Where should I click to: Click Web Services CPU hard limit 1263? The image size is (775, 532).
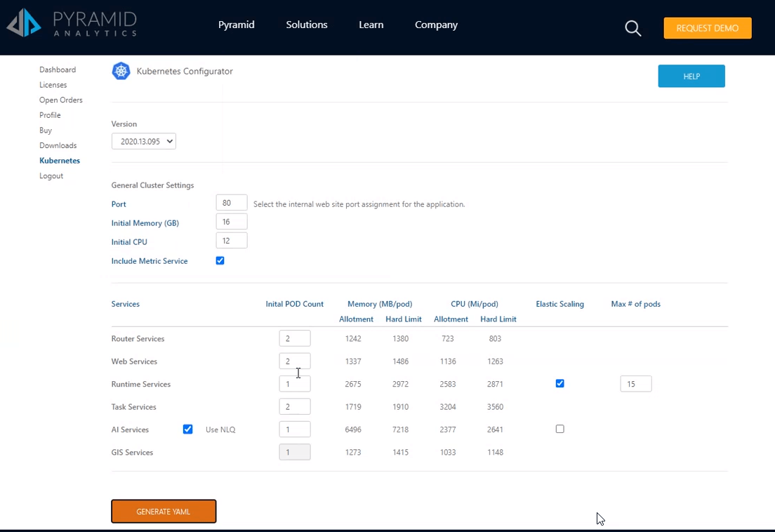pyautogui.click(x=495, y=361)
